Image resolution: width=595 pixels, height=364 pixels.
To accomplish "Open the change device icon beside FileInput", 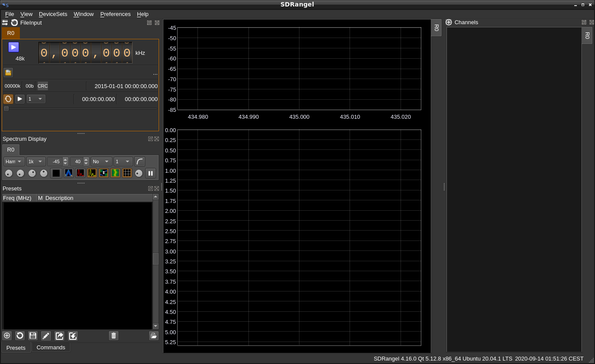I will [x=5, y=22].
